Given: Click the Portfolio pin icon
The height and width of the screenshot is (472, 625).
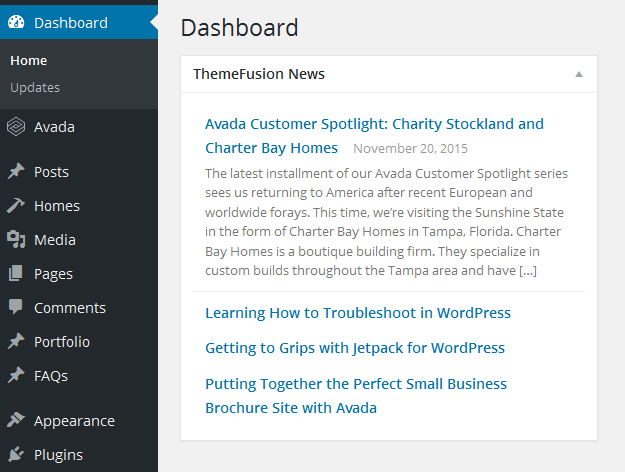Looking at the screenshot, I should 16,342.
